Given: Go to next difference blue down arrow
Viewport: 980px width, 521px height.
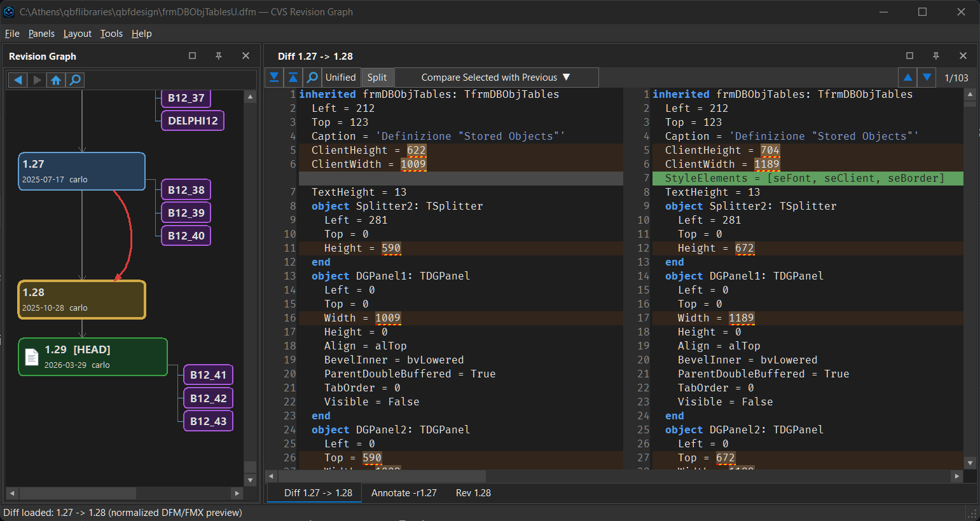Looking at the screenshot, I should pos(927,78).
